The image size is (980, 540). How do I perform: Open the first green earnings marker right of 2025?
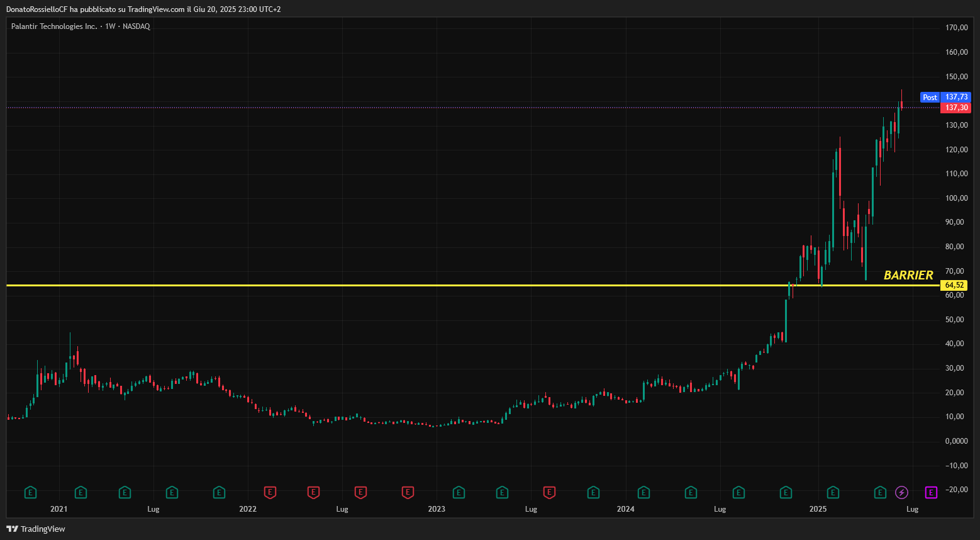833,492
